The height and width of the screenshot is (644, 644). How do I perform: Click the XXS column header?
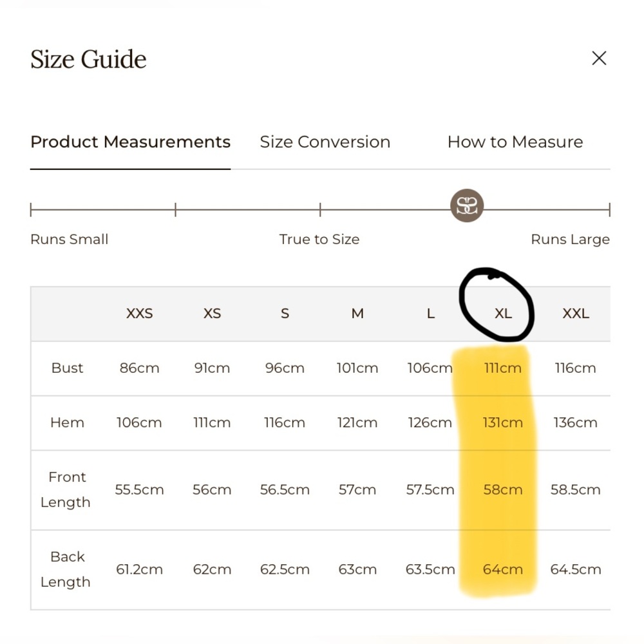[139, 314]
